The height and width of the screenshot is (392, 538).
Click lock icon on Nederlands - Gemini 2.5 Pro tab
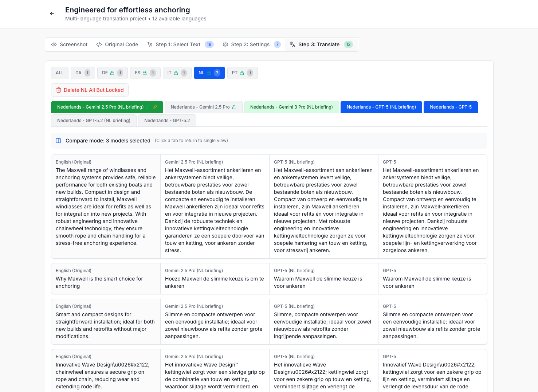234,107
